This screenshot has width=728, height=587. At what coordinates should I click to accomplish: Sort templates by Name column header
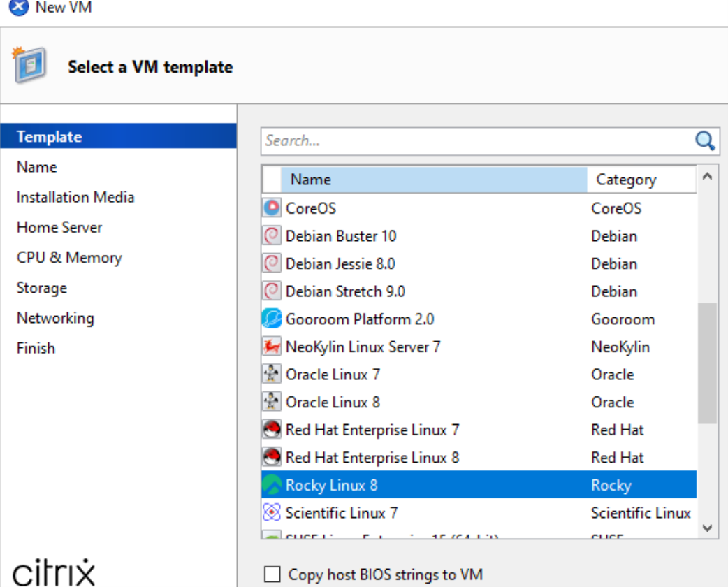[x=433, y=180]
